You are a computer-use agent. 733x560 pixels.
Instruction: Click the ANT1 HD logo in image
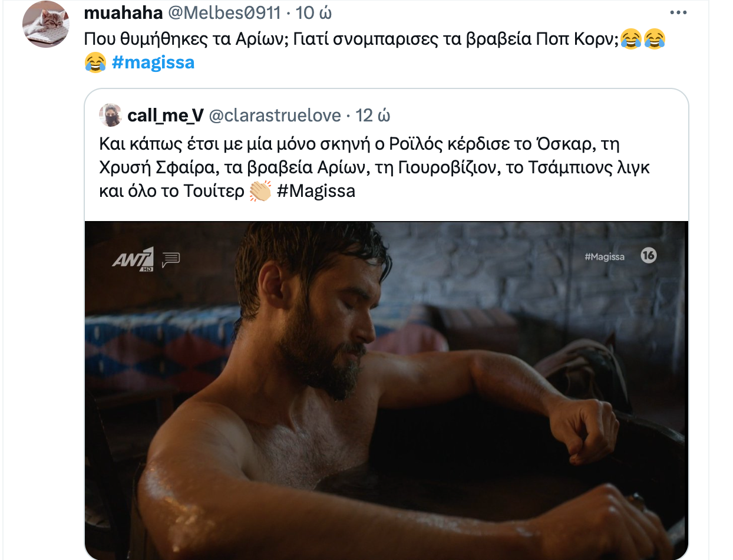click(133, 259)
